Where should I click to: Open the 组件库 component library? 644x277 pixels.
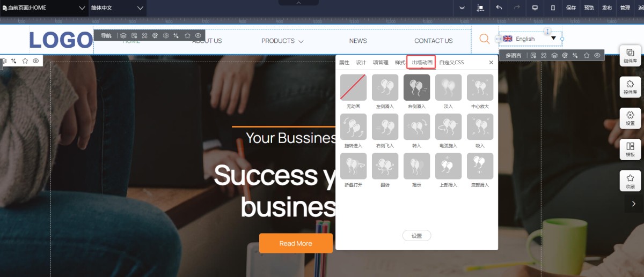click(x=630, y=56)
